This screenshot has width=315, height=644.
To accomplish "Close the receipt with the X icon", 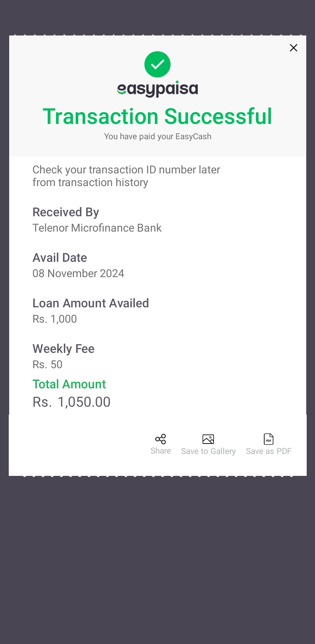I will point(294,48).
